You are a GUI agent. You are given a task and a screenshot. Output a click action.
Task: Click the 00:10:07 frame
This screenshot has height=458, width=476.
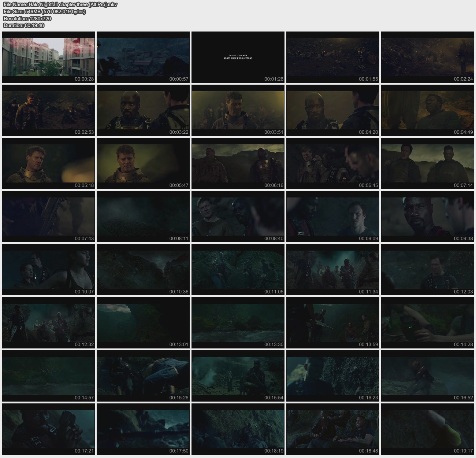48,269
